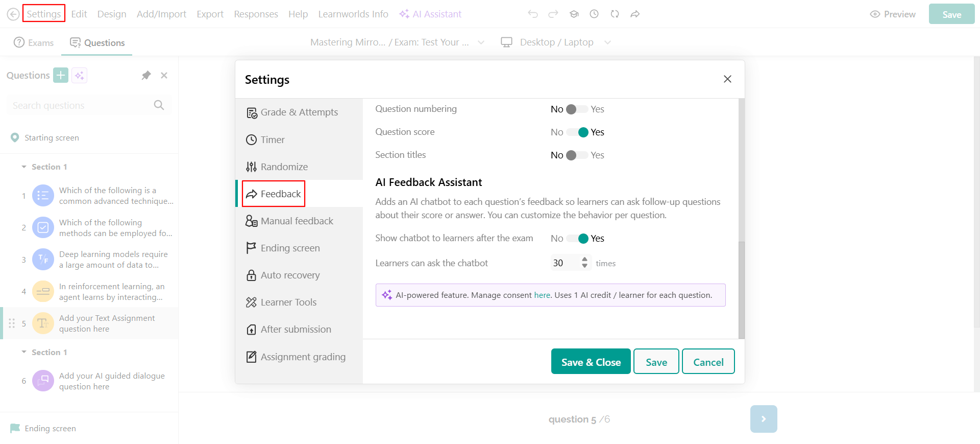Click the manage consent 'here' link
This screenshot has height=444, width=980.
click(x=542, y=295)
